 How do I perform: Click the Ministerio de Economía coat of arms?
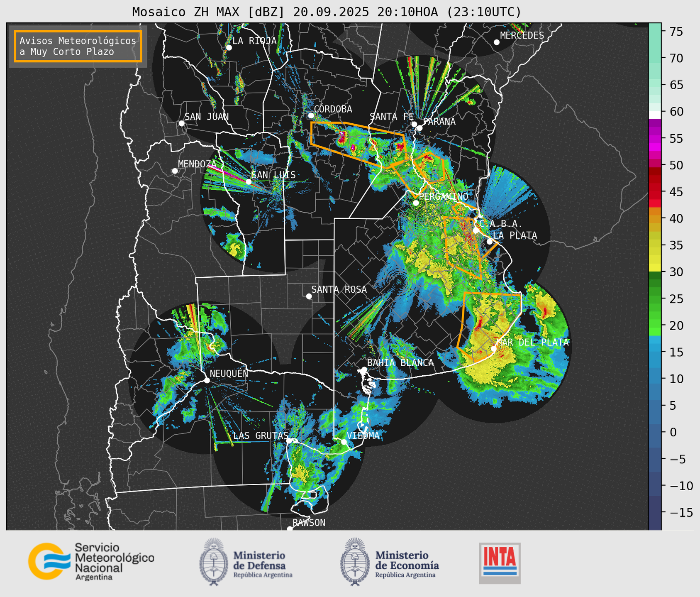[x=354, y=562]
